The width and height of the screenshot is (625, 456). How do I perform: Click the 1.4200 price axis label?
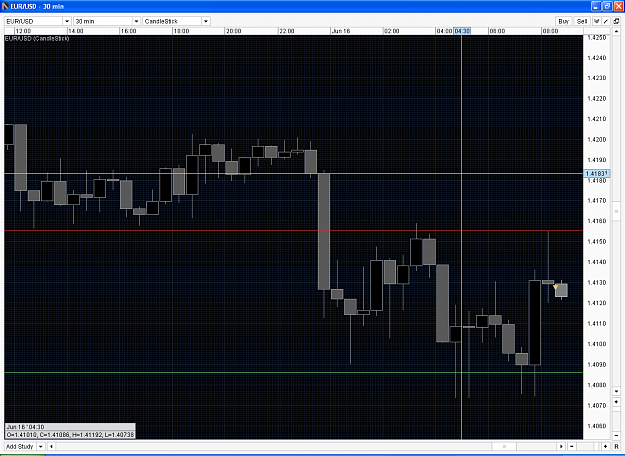[x=597, y=140]
